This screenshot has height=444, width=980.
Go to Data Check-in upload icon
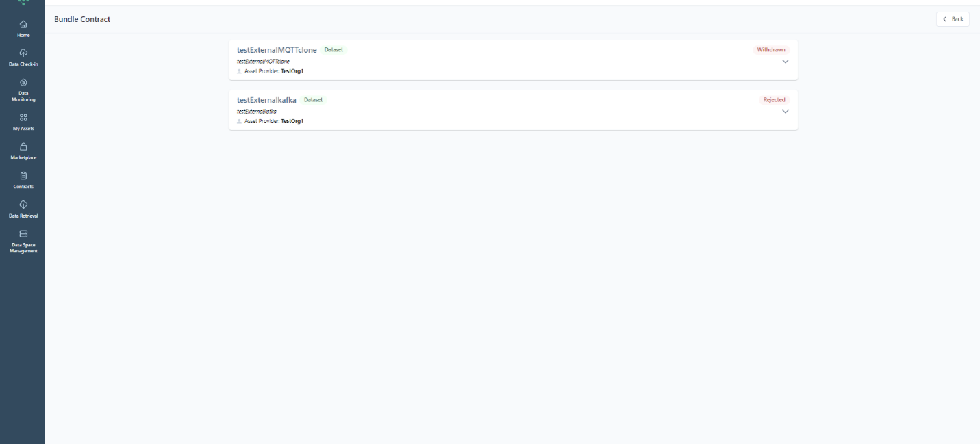23,53
